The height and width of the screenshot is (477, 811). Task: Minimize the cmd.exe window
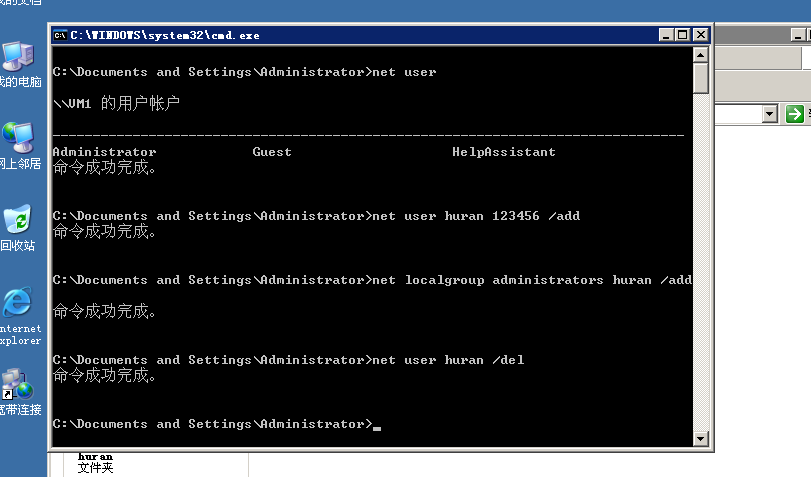[667, 35]
